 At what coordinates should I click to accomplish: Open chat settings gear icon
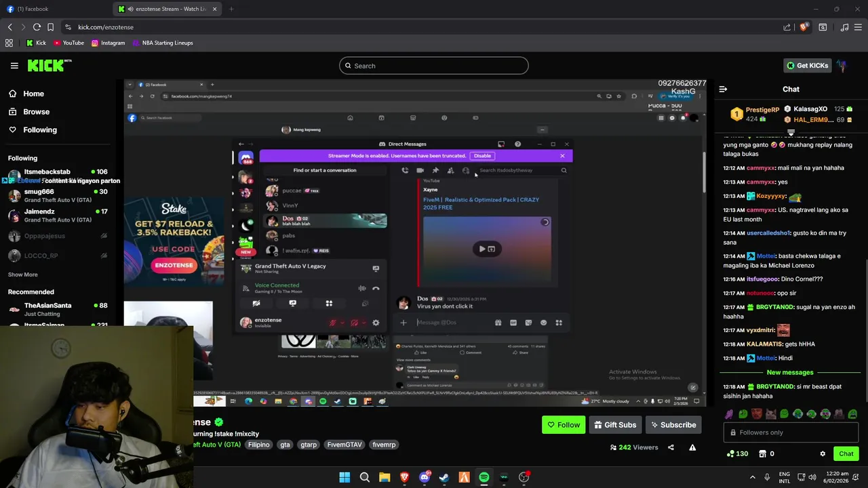pyautogui.click(x=823, y=454)
